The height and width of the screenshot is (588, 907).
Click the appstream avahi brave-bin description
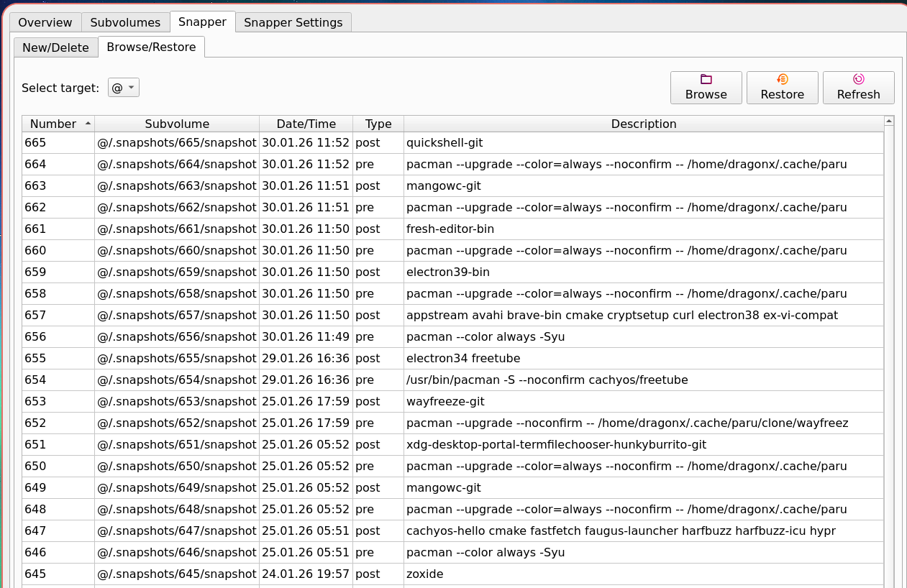click(x=644, y=315)
